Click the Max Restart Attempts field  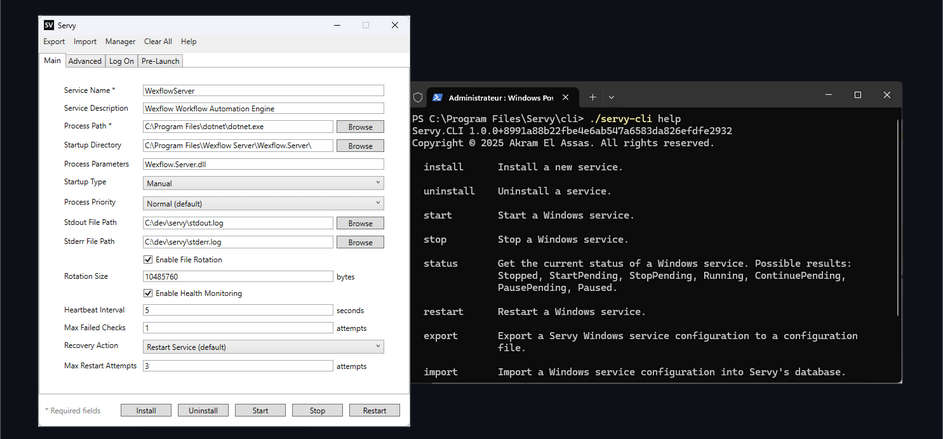[238, 366]
